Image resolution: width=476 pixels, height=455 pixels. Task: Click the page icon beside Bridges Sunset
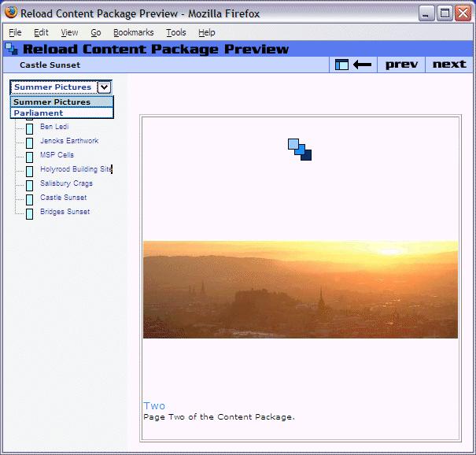pyautogui.click(x=29, y=214)
